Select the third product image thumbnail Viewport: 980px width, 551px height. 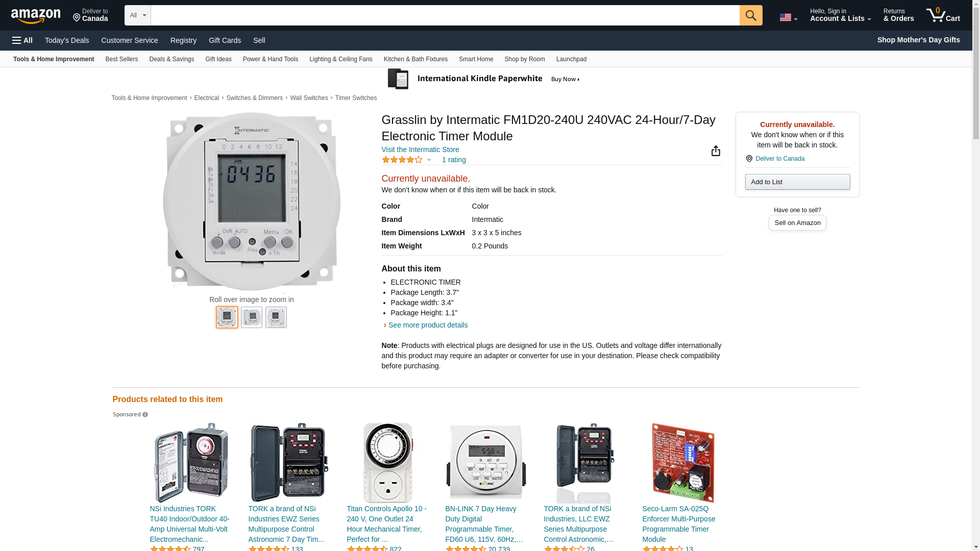click(x=276, y=317)
